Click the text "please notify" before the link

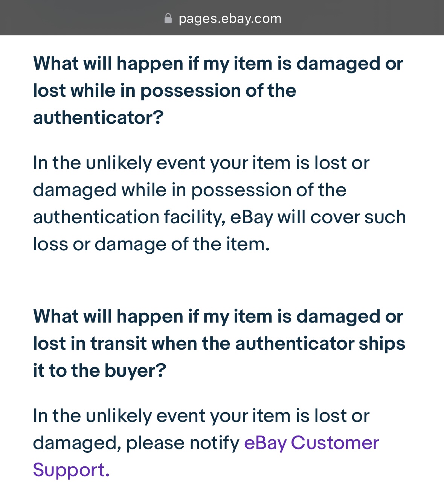tap(183, 443)
